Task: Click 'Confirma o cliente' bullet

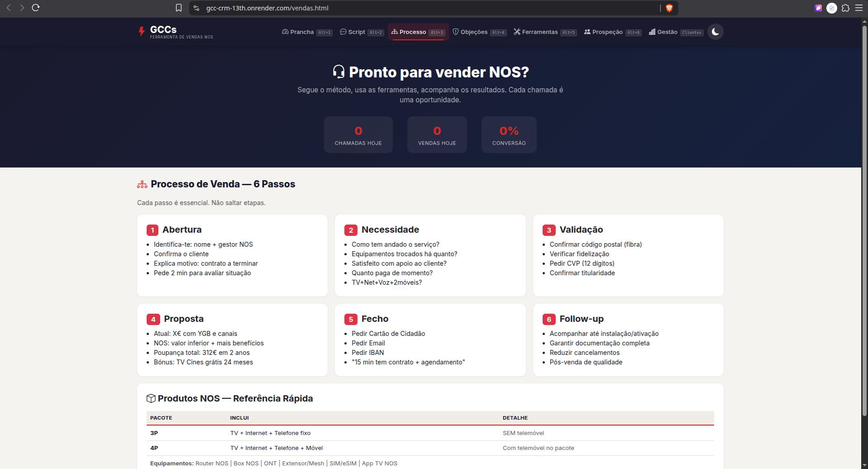Action: (x=181, y=254)
